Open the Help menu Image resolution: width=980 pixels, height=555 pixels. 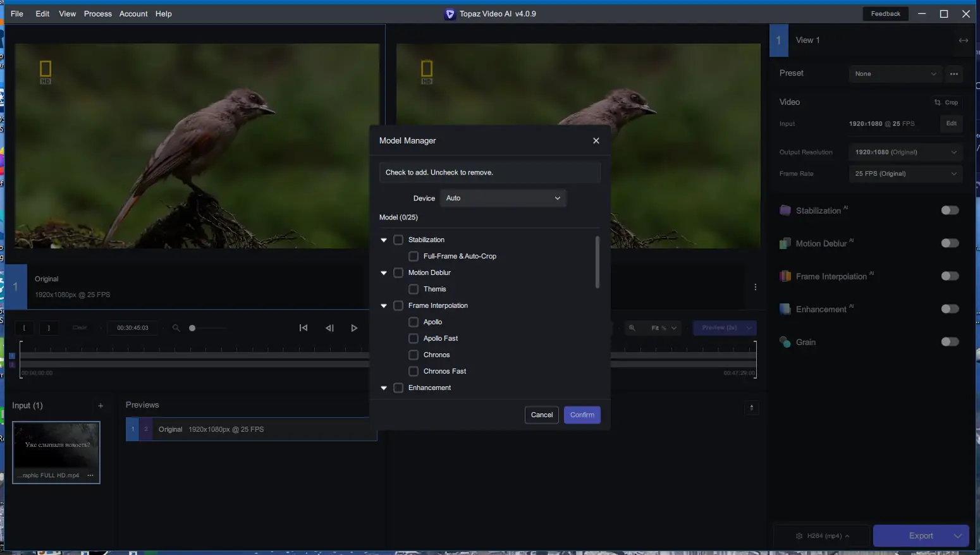tap(164, 14)
